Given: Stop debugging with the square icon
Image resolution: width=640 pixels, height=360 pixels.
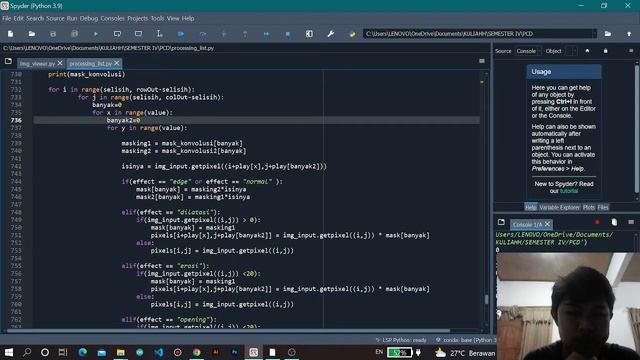Looking at the screenshot, I should pyautogui.click(x=288, y=34).
